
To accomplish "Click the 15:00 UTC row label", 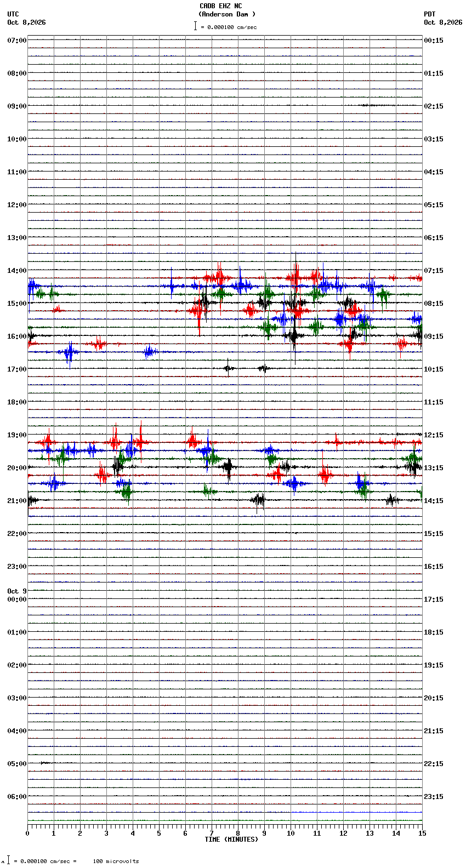I will point(17,304).
